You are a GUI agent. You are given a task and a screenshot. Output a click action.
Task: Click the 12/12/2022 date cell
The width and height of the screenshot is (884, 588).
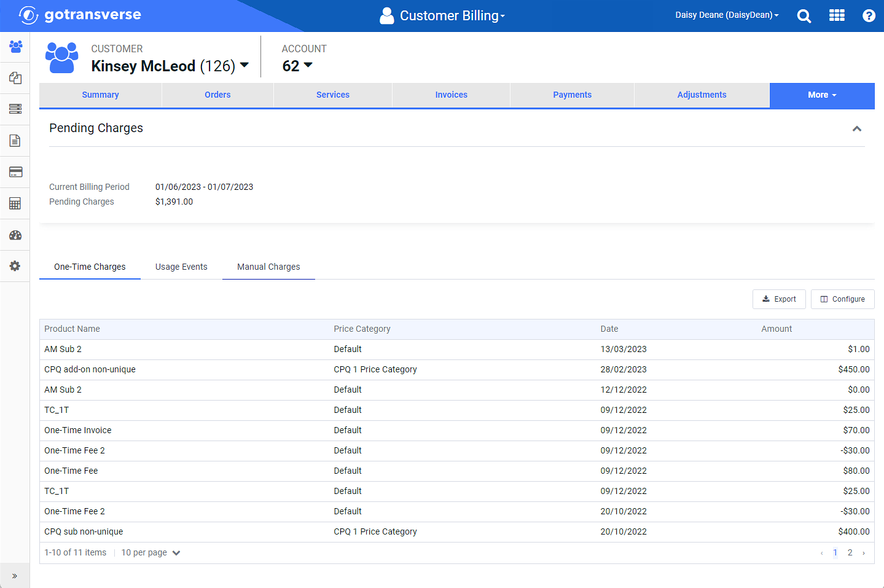click(x=624, y=390)
